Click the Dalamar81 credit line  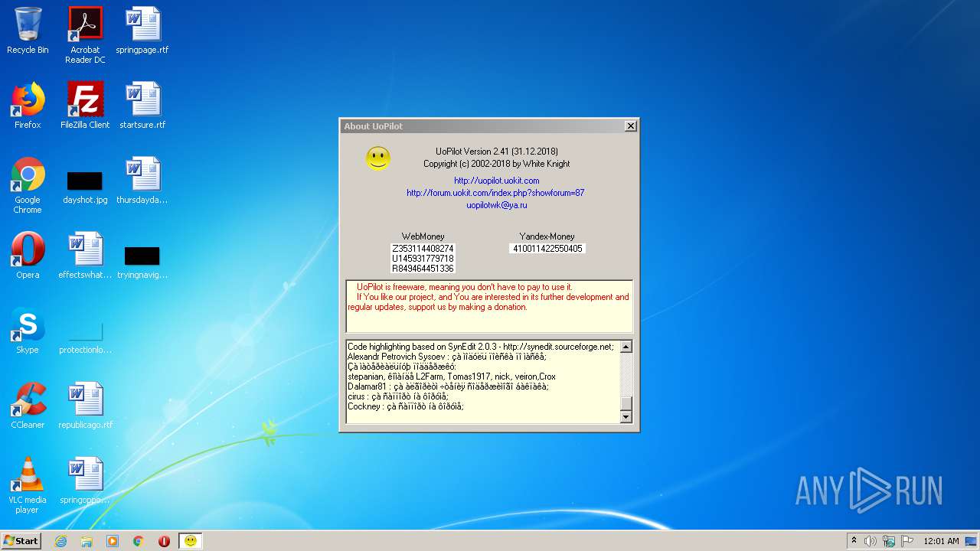tap(448, 386)
